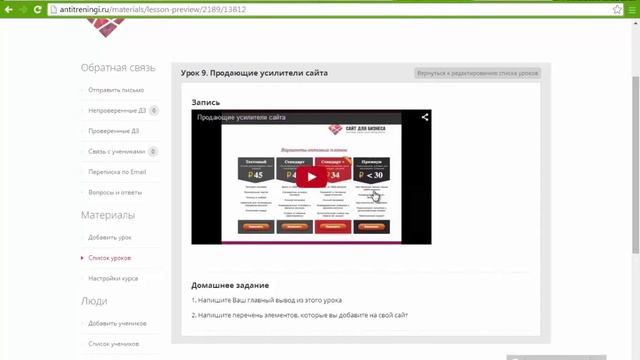Open 'Проверенные ДЗ' in sidebar
The image size is (640, 360).
(x=113, y=131)
